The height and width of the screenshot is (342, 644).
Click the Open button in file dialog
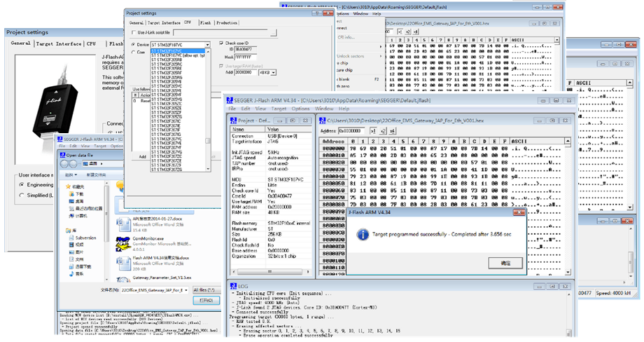[x=206, y=301]
